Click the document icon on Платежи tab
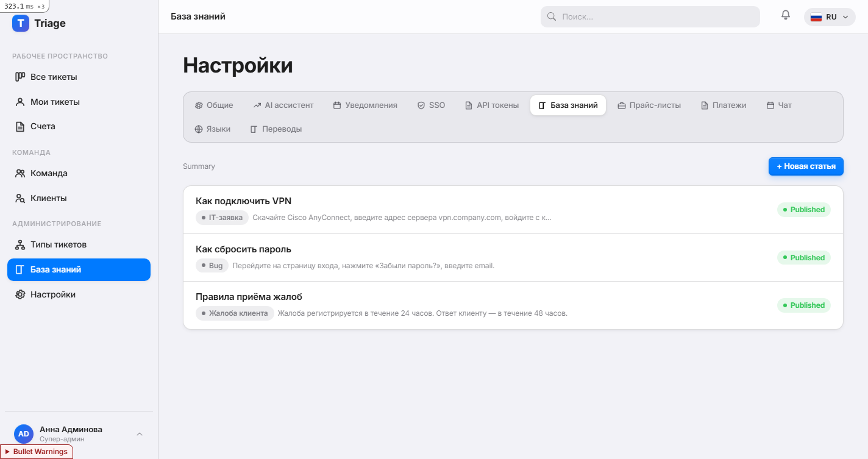The image size is (868, 459). (705, 105)
